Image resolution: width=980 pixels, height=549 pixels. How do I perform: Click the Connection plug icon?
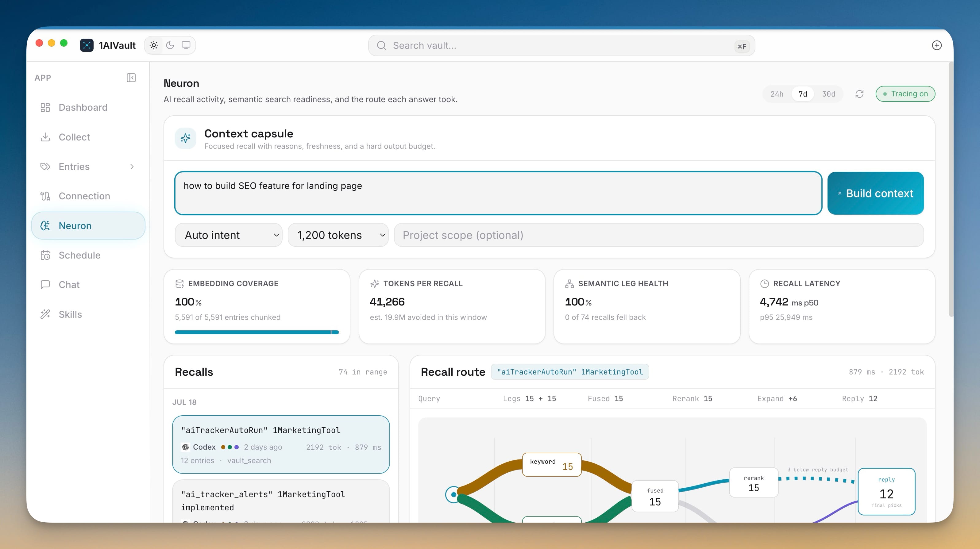pyautogui.click(x=45, y=196)
